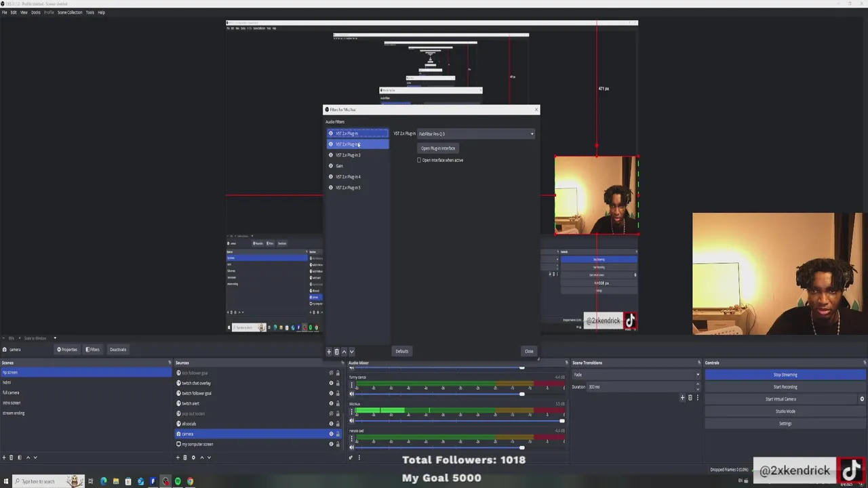Remove selected filter with trash icon in Filters dialog

pos(336,352)
